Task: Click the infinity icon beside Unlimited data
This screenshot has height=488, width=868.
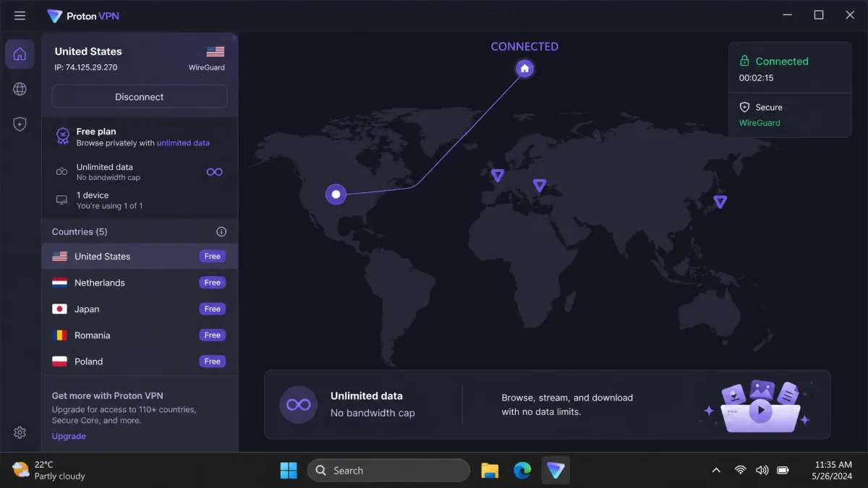Action: 215,171
